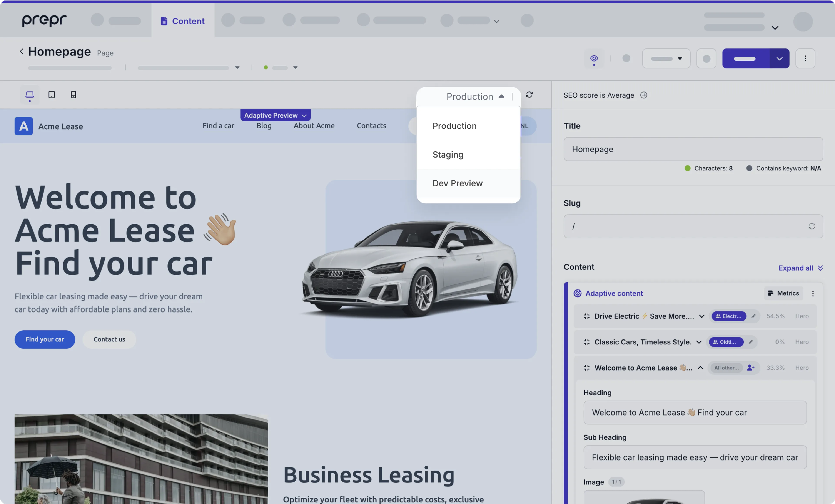Open the Adaptive content three-dot menu
This screenshot has width=835, height=504.
[x=813, y=294]
